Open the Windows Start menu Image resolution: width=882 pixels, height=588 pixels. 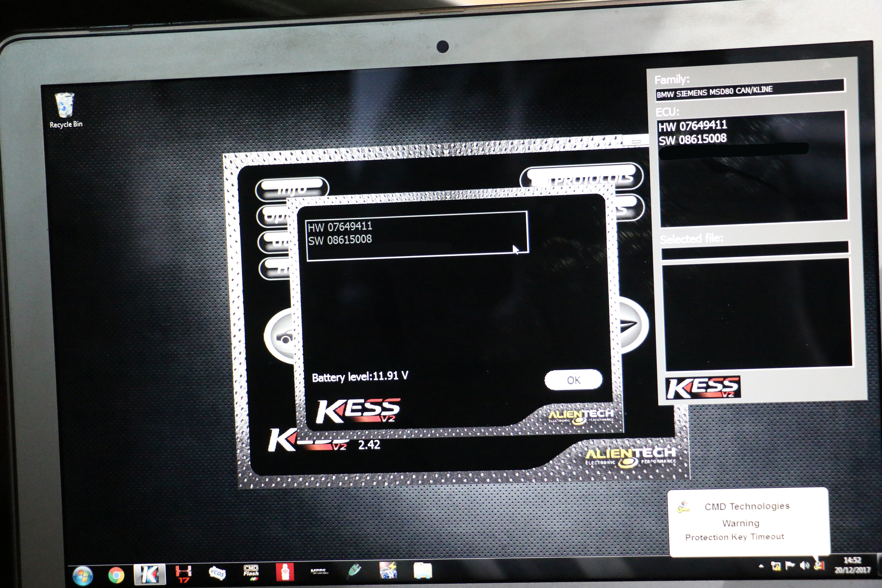83,576
